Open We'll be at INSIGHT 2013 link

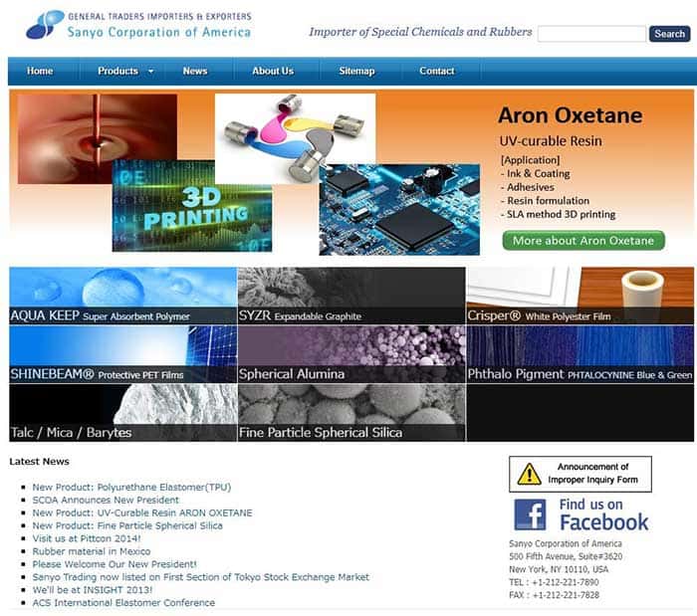coord(93,590)
